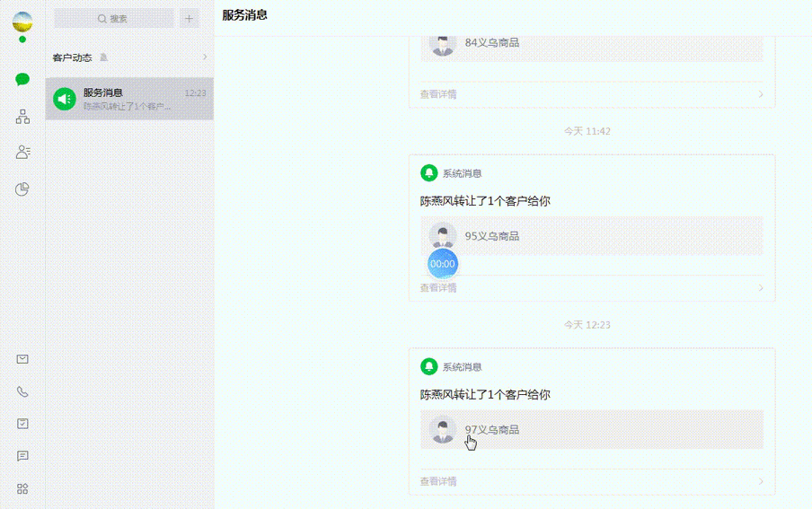The width and height of the screenshot is (812, 509).
Task: Click the system bell icon of 12:23 message
Action: [x=428, y=366]
